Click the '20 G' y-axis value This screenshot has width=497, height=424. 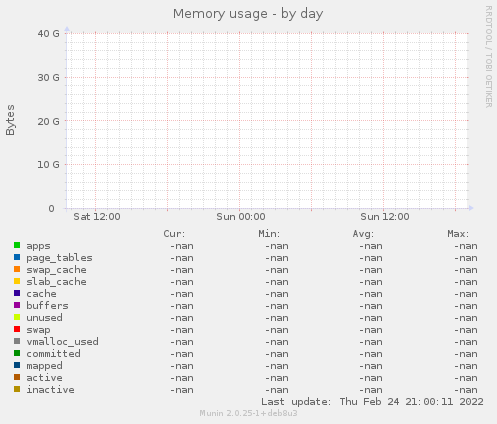[x=48, y=121]
